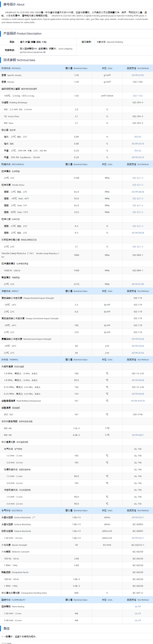The height and width of the screenshot is (644, 153).
Task: Click ISO 899-1 in the 1000 hr row
Action: 138,271
